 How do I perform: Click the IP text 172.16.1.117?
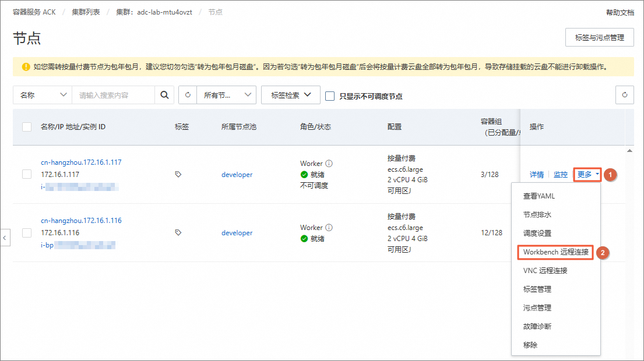tap(60, 174)
